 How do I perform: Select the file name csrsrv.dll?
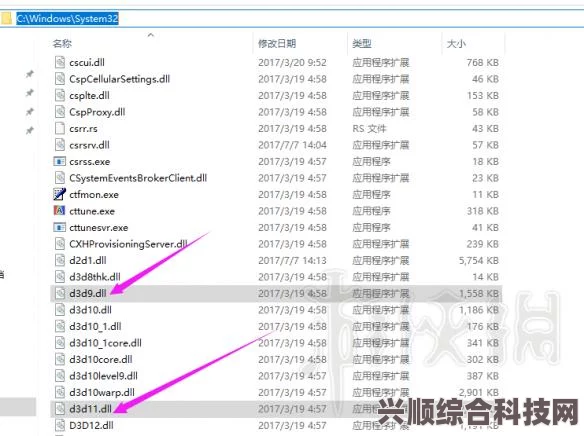pyautogui.click(x=89, y=145)
